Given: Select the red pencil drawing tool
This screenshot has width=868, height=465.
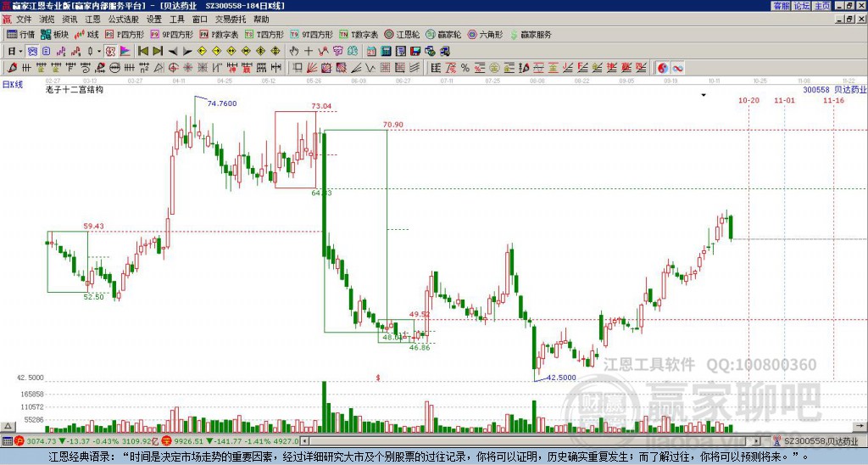Looking at the screenshot, I should [x=12, y=68].
